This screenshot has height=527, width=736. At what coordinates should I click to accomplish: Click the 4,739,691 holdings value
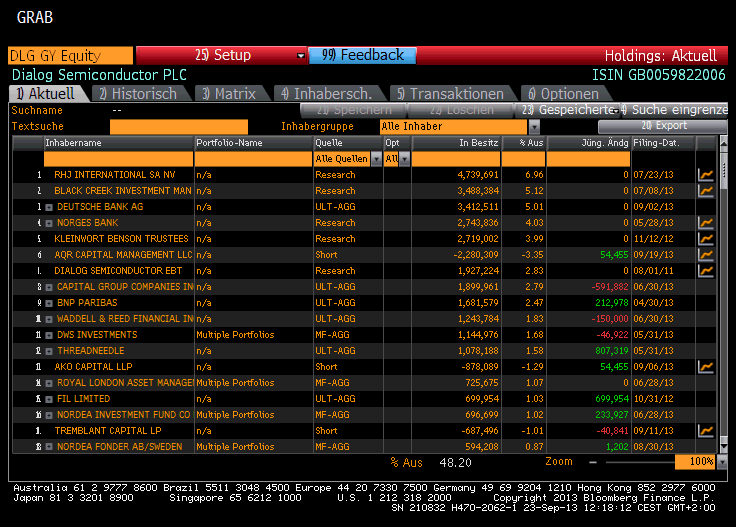(x=478, y=175)
